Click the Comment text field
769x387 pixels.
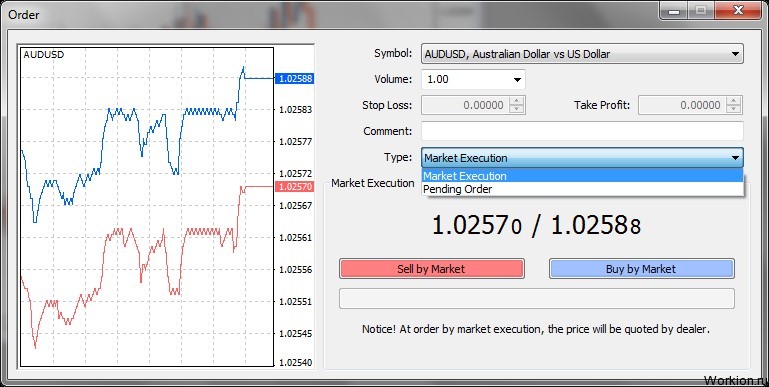point(582,131)
